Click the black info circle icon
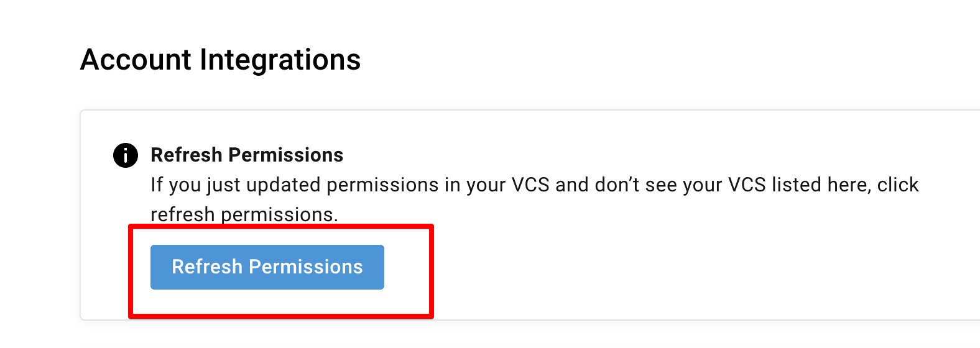Viewport: 980px width, 348px height. 125,155
